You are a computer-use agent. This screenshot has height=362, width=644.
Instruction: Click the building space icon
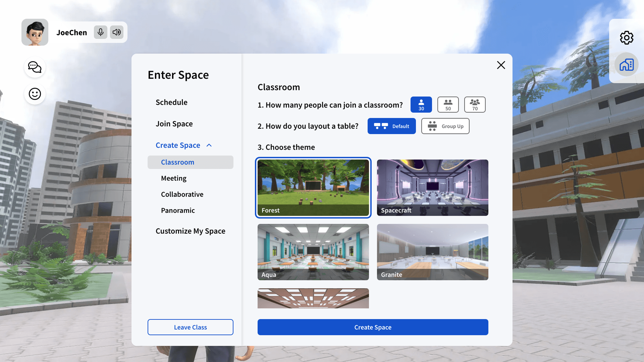(626, 65)
